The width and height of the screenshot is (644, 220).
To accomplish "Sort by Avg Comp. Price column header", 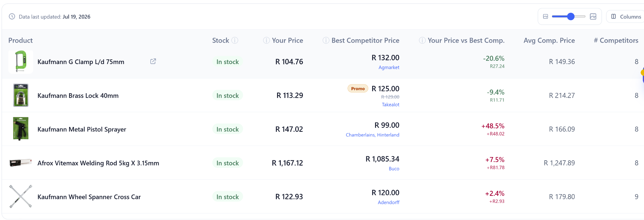I will (x=549, y=40).
